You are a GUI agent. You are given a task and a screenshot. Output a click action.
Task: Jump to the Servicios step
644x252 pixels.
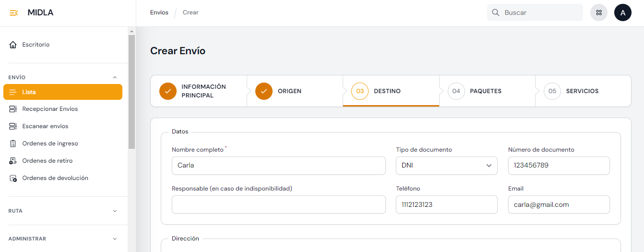click(582, 91)
